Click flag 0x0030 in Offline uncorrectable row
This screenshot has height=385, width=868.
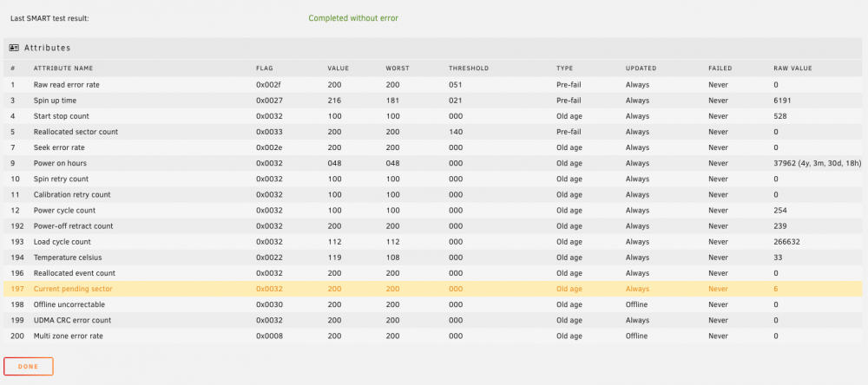269,304
